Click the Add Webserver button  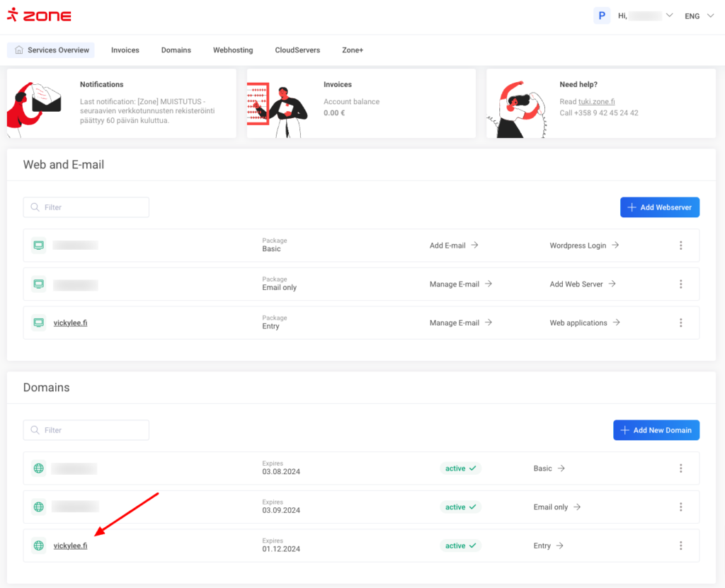[659, 207]
